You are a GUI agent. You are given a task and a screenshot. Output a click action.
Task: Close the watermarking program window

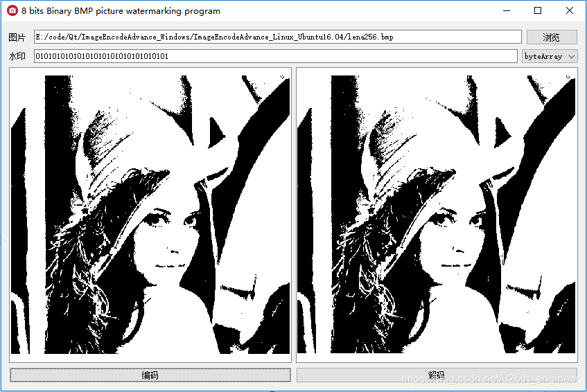(x=570, y=10)
